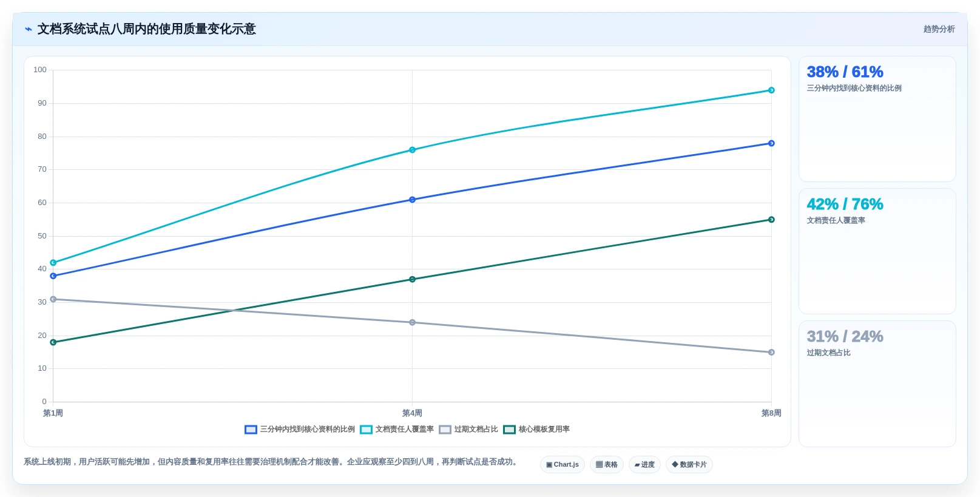The image size is (980, 497).
Task: Click the 文档责任人覆盖率 point at 第1周
Action: (53, 263)
